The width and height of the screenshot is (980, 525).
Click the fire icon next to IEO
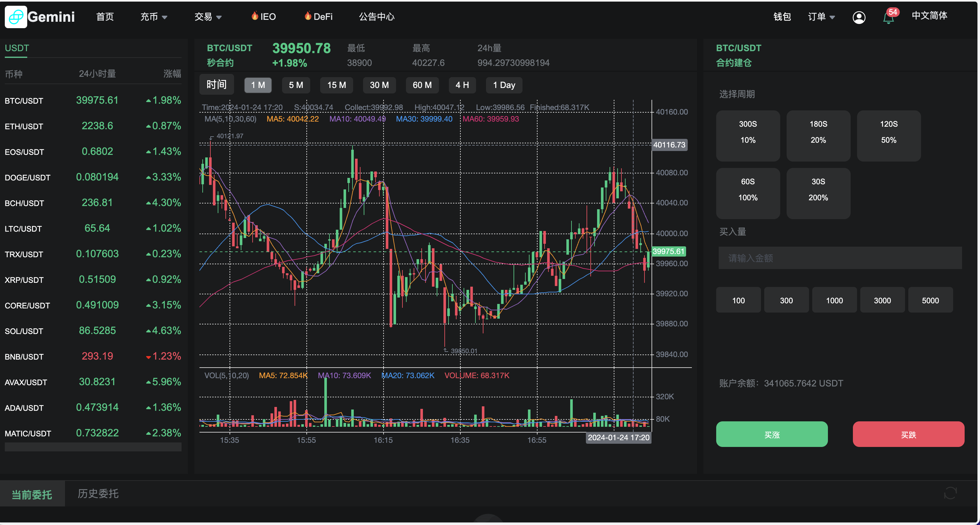point(255,16)
